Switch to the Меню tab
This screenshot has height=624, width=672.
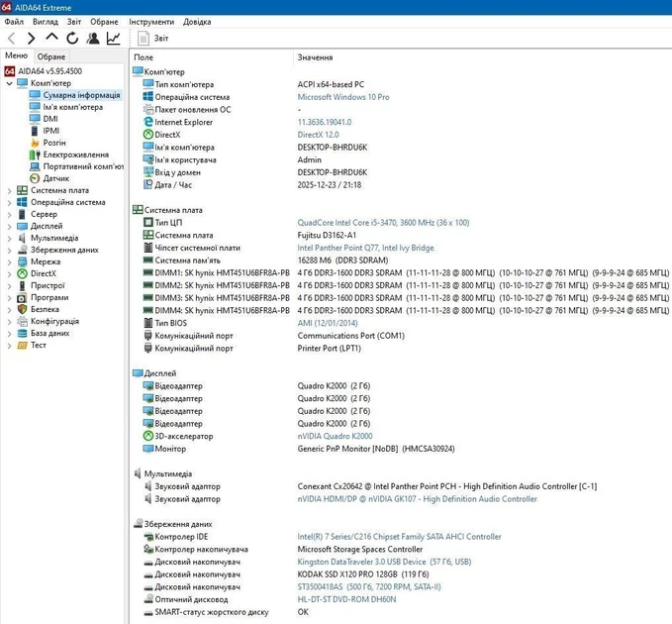(x=16, y=55)
